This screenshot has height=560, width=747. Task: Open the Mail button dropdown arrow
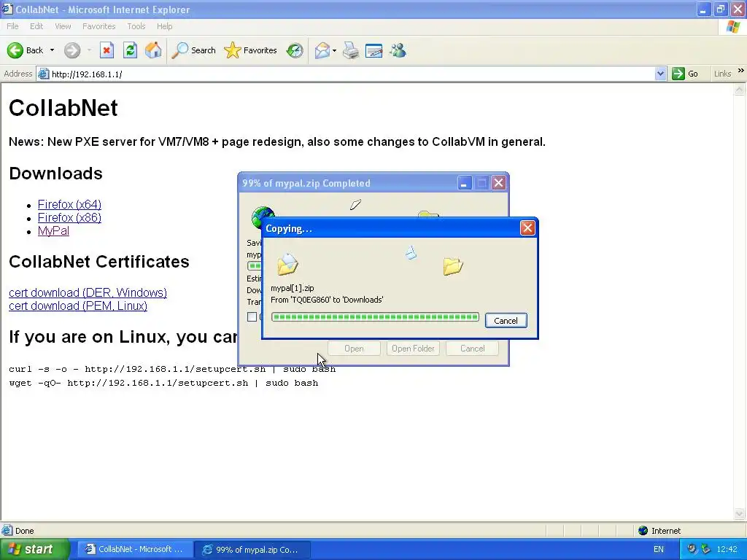[x=334, y=50]
